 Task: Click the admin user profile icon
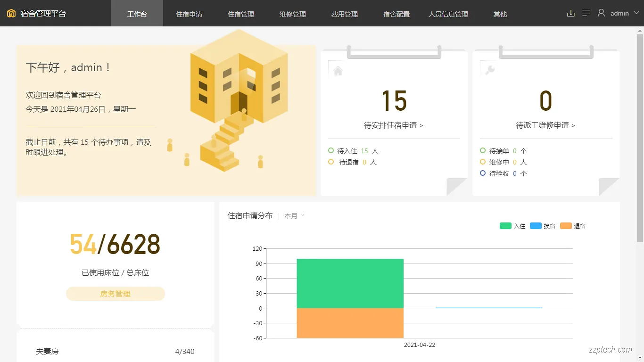pyautogui.click(x=601, y=13)
